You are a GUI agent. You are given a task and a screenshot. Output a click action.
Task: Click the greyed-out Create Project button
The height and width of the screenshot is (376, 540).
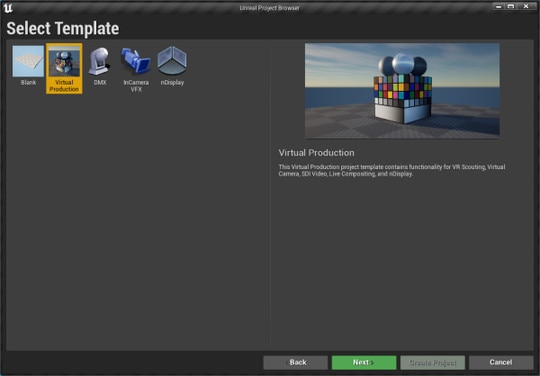433,363
